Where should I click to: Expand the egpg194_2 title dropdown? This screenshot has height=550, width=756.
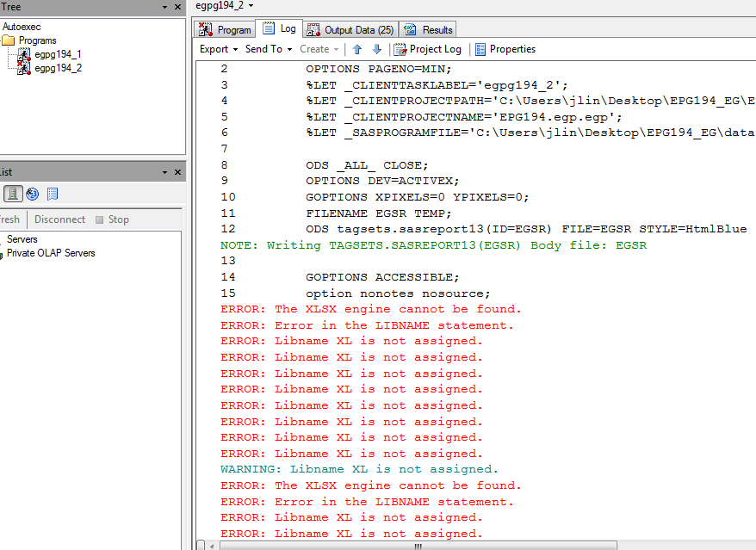(251, 6)
